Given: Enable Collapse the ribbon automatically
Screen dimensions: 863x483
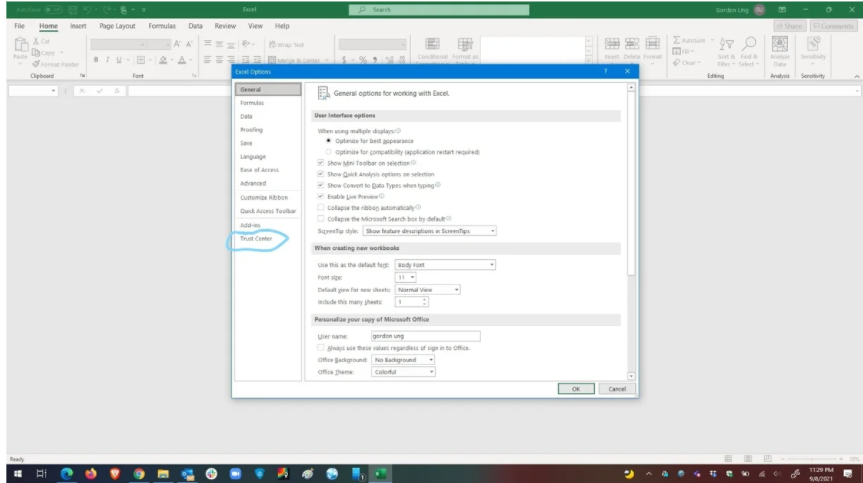Looking at the screenshot, I should (x=320, y=207).
